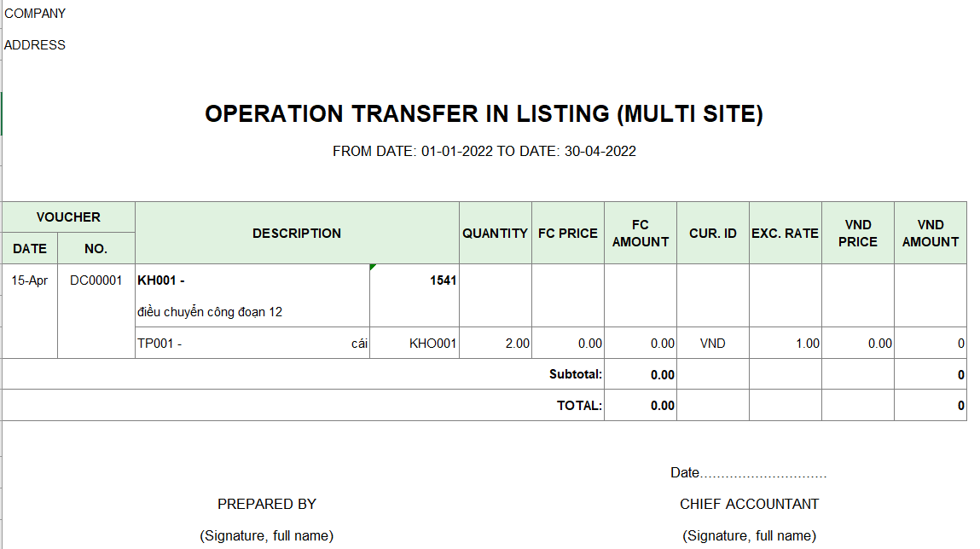Click the 15-Apr date cell

point(29,280)
